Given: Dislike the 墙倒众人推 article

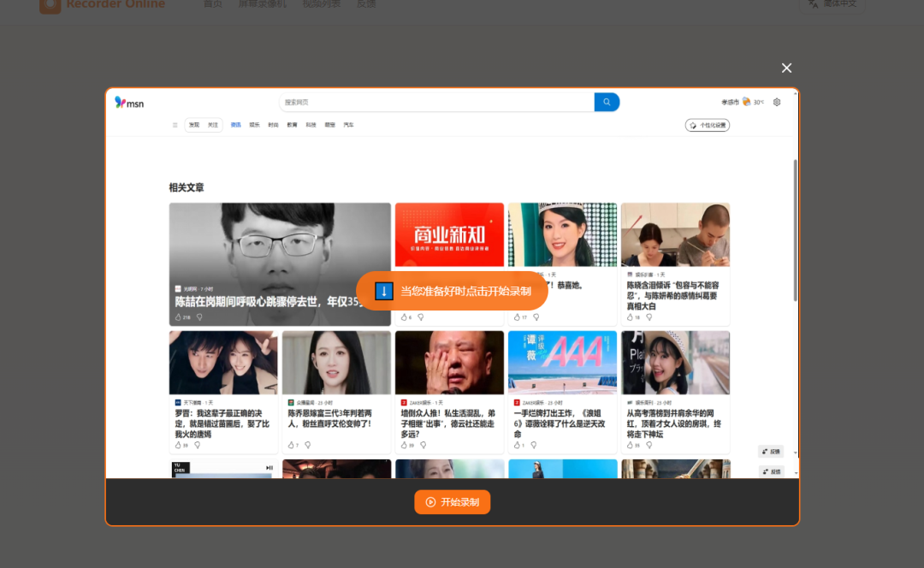Looking at the screenshot, I should pyautogui.click(x=423, y=446).
